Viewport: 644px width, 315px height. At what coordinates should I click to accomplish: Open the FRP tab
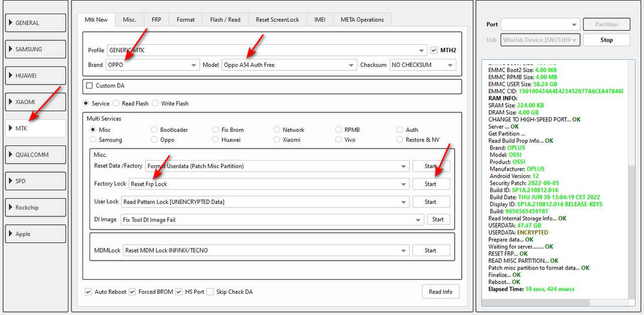(156, 20)
